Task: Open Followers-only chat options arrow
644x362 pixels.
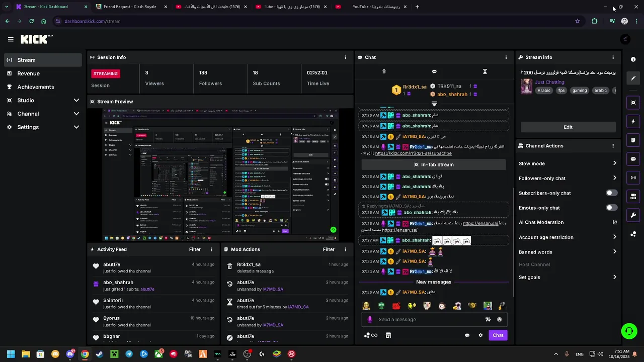Action: (x=614, y=178)
